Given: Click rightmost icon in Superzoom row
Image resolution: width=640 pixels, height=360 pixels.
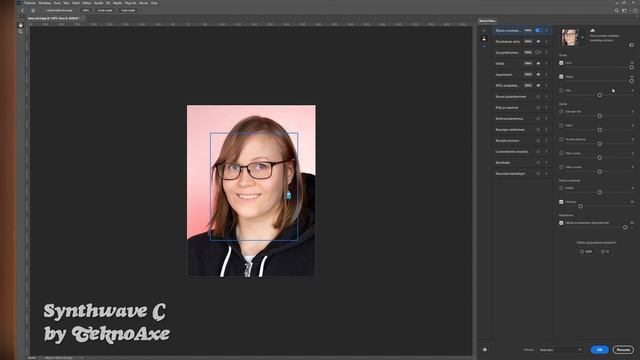Looking at the screenshot, I should pyautogui.click(x=547, y=75).
